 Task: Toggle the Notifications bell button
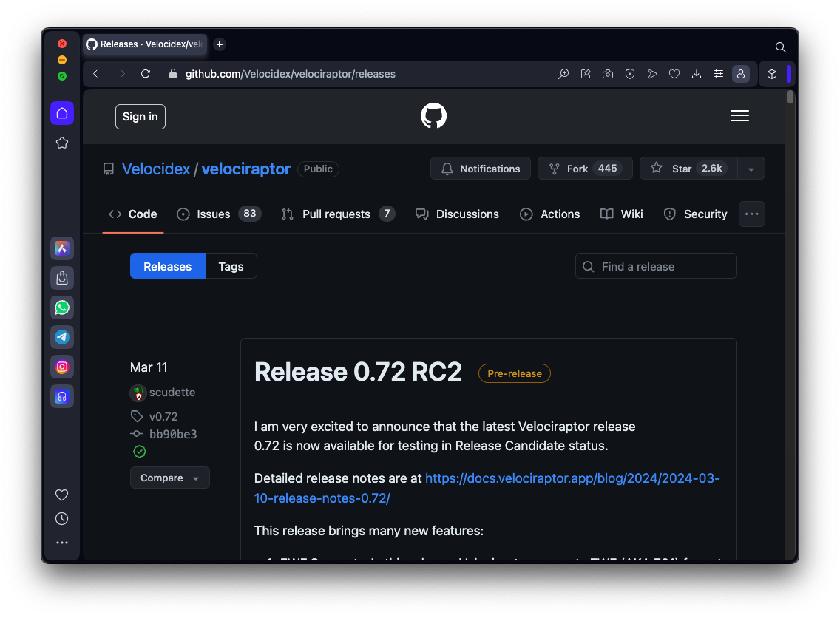tap(481, 169)
